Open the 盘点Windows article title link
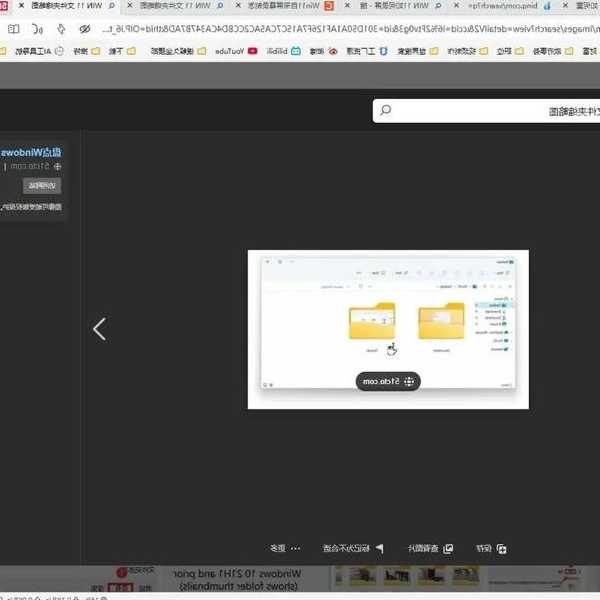The height and width of the screenshot is (600, 600). click(32, 149)
